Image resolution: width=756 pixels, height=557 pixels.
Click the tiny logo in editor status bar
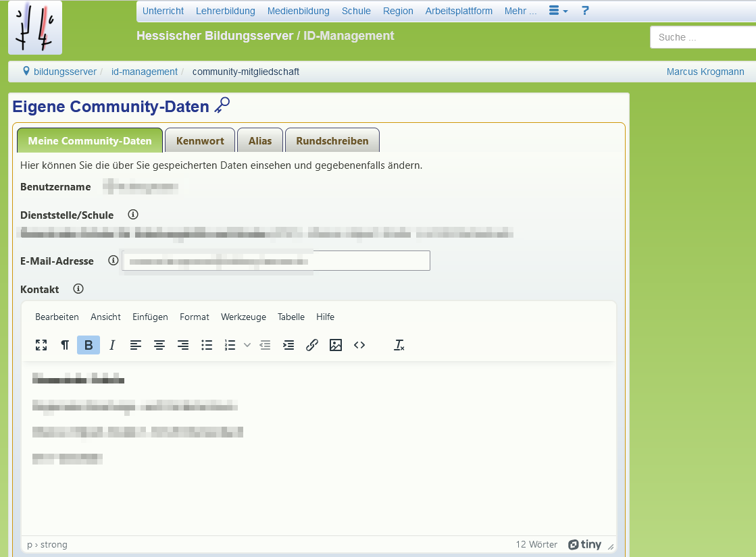[585, 544]
